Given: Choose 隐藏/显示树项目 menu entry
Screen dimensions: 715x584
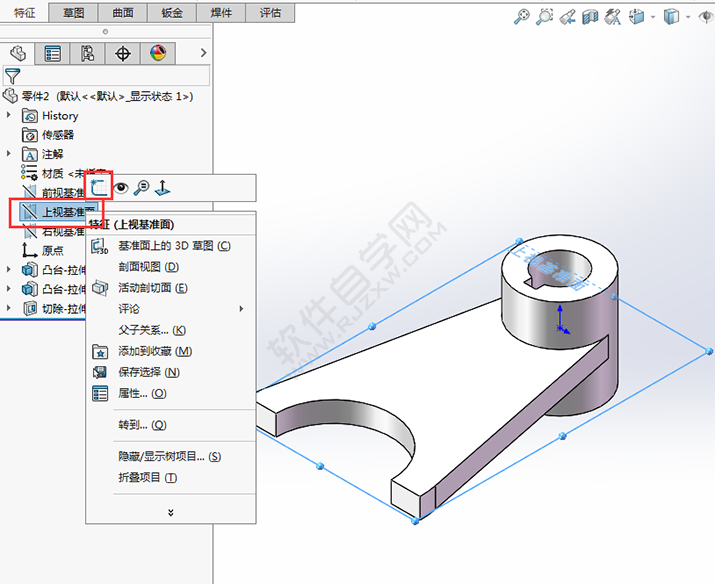Looking at the screenshot, I should tap(171, 457).
